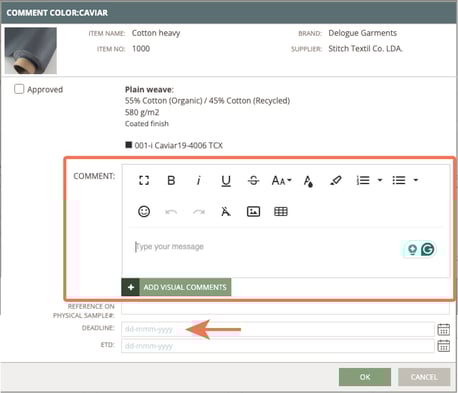
Task: Confirm with the OK button
Action: tap(365, 377)
